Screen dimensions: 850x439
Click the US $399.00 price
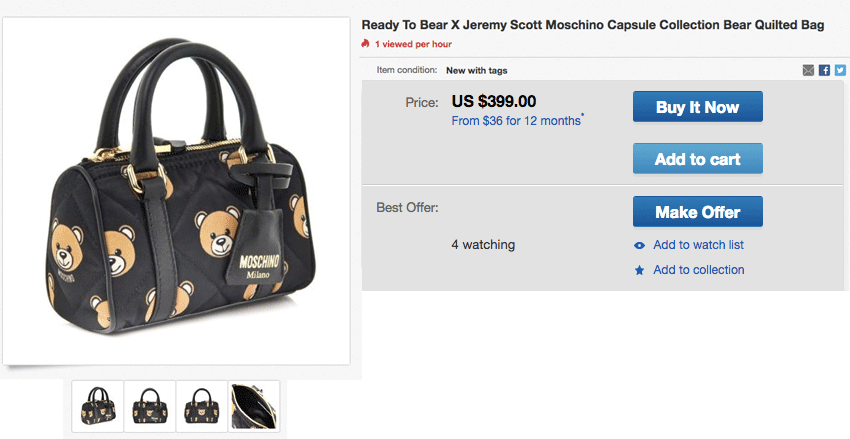(494, 101)
